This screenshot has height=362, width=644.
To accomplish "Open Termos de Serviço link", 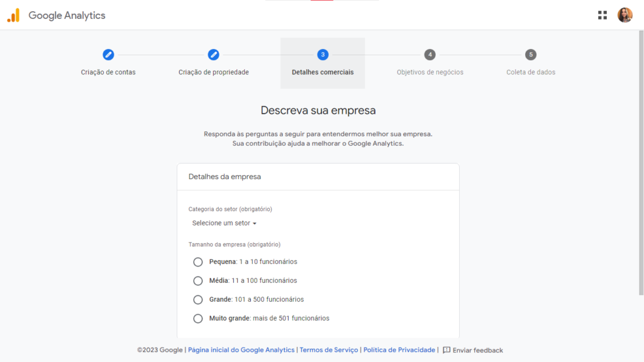I will tap(328, 350).
